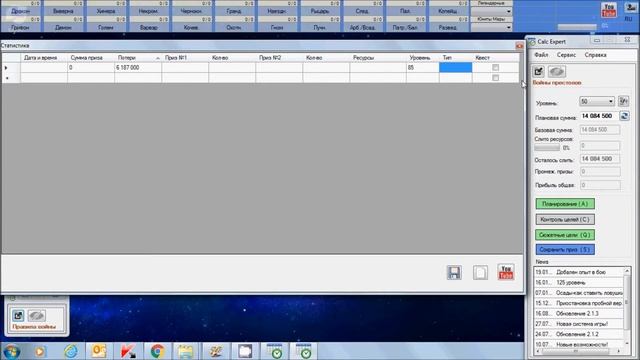Viewport: 640px width, 360px height.
Task: Click the Приз №1 column header
Action: click(185, 58)
